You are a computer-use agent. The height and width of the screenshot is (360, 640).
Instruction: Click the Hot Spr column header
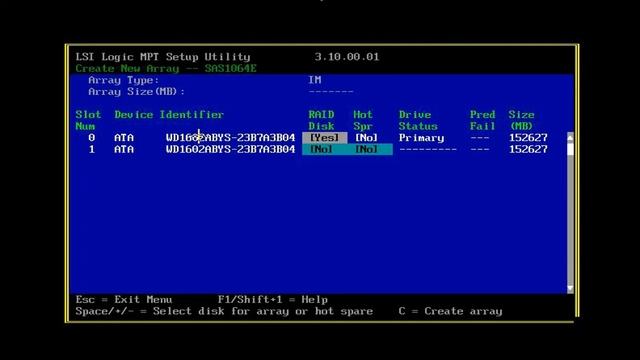tap(363, 120)
